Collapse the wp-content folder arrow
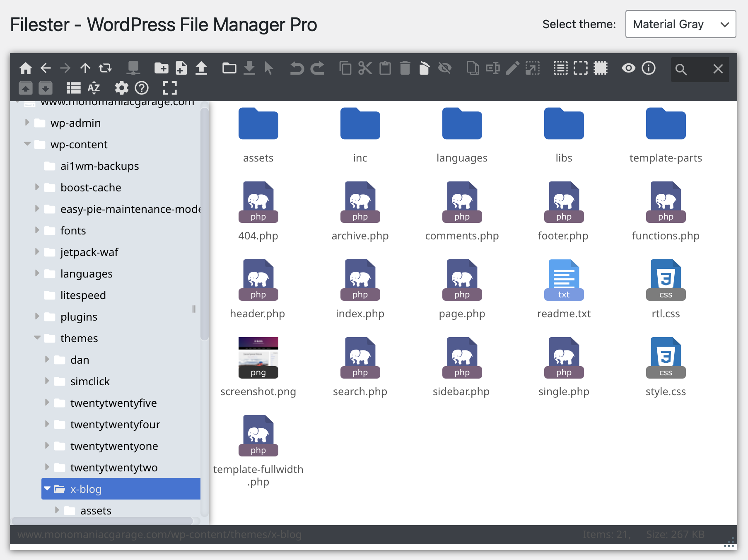This screenshot has height=560, width=748. pyautogui.click(x=27, y=144)
